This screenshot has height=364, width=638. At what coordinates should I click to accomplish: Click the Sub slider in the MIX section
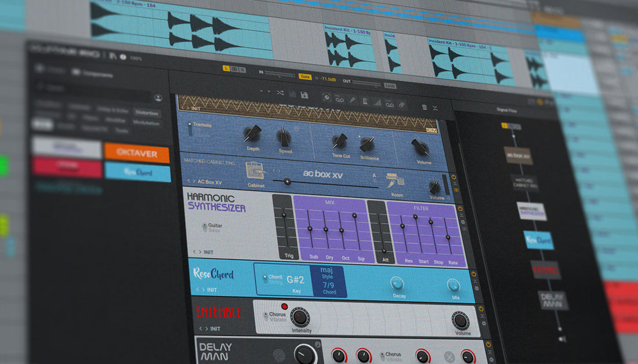310,229
